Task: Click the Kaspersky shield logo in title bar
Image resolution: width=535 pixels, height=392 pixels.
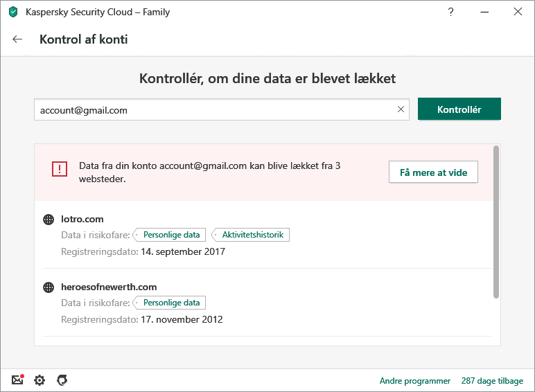Action: click(12, 12)
